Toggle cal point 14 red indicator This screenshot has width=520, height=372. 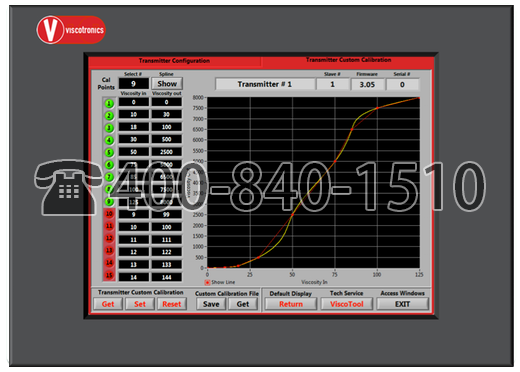[109, 263]
